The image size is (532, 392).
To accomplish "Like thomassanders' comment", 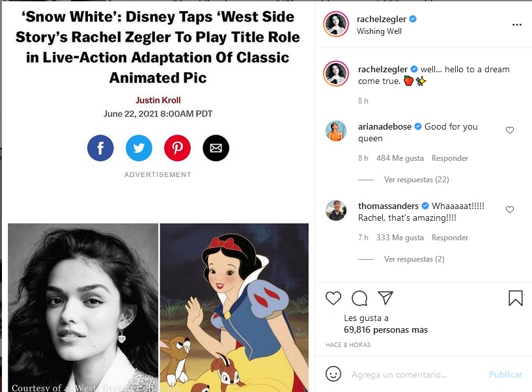I will (510, 210).
